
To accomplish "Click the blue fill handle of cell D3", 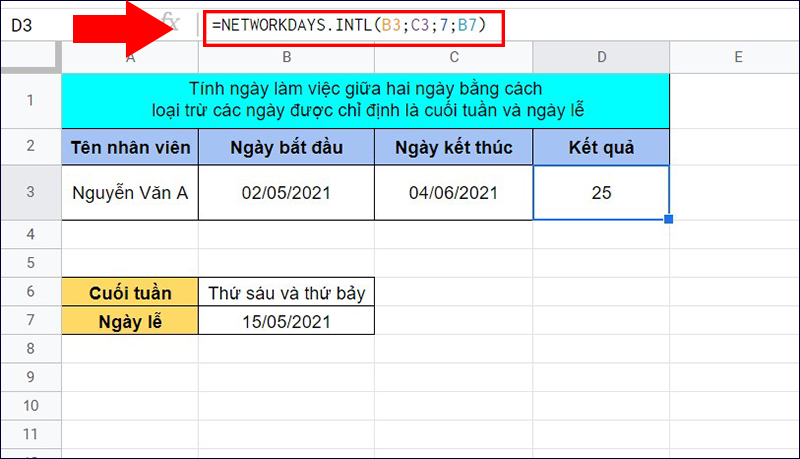I will click(x=668, y=219).
